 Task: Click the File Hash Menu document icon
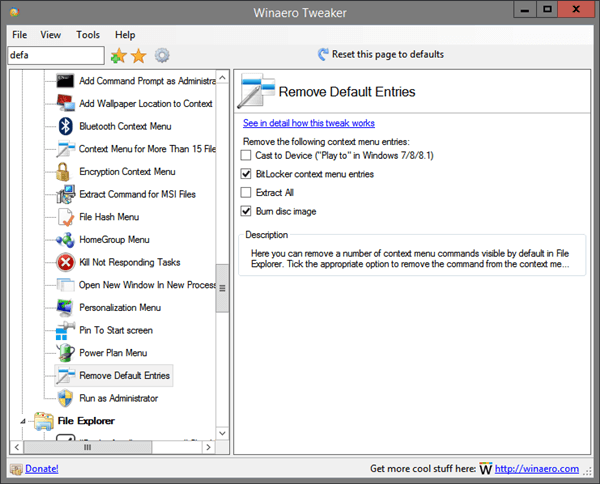point(65,217)
